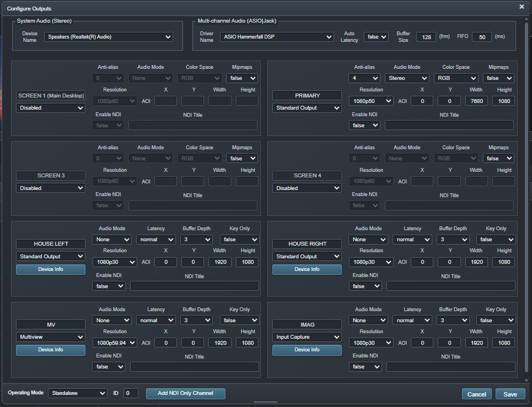Viewport: 532px width, 407px height.
Task: Edit MV AOI Height field
Action: 248,343
